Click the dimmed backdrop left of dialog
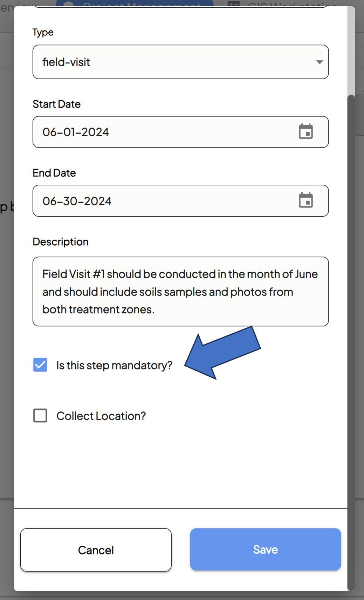 click(x=6, y=315)
